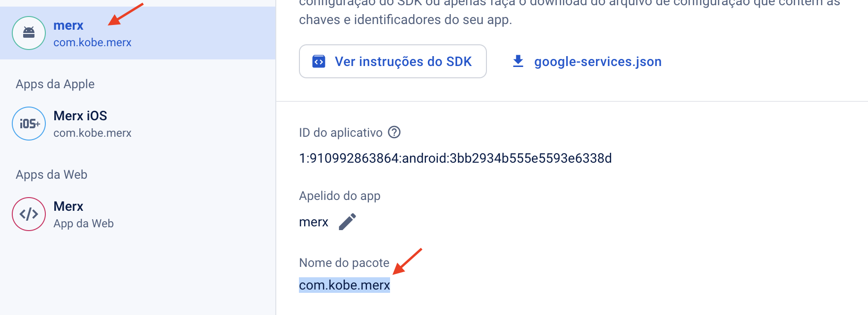Click the merx nickname text
The width and height of the screenshot is (868, 315).
click(x=314, y=222)
